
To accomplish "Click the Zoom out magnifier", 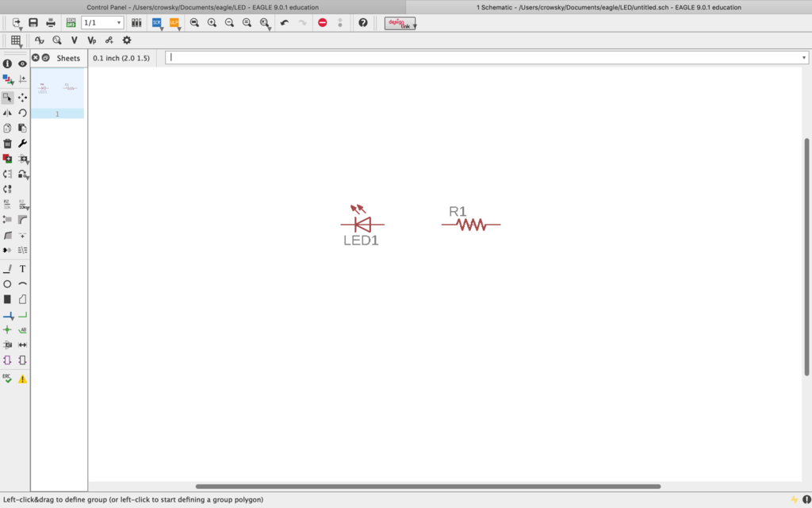I will point(229,23).
